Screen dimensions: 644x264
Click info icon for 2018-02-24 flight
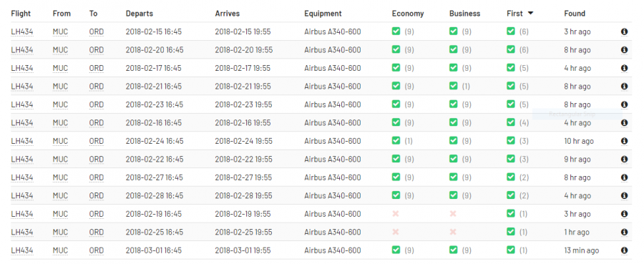(x=624, y=141)
